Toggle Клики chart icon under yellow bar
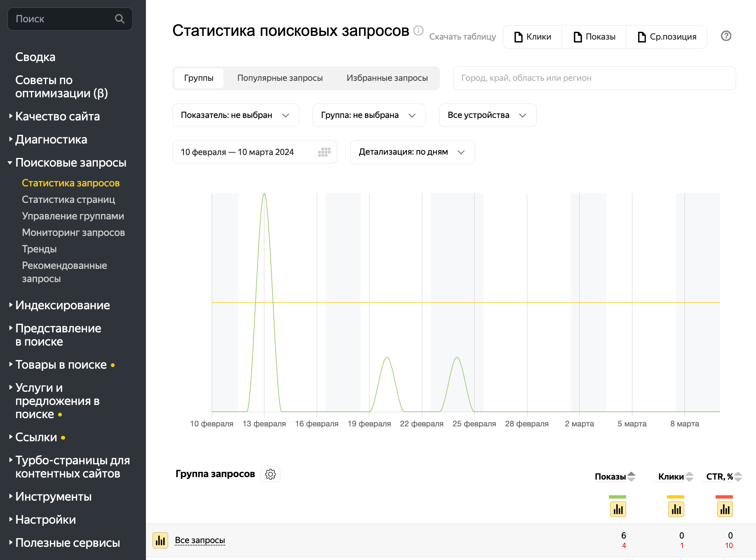 (x=676, y=509)
